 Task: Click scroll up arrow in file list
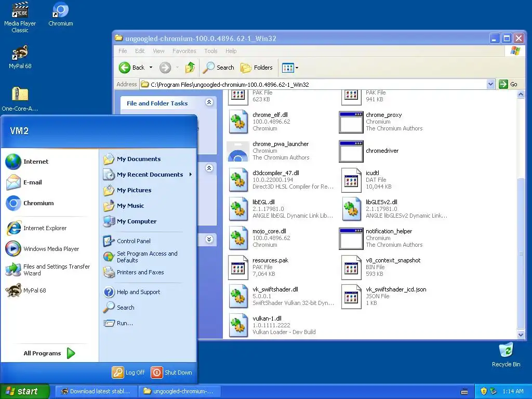(x=521, y=95)
